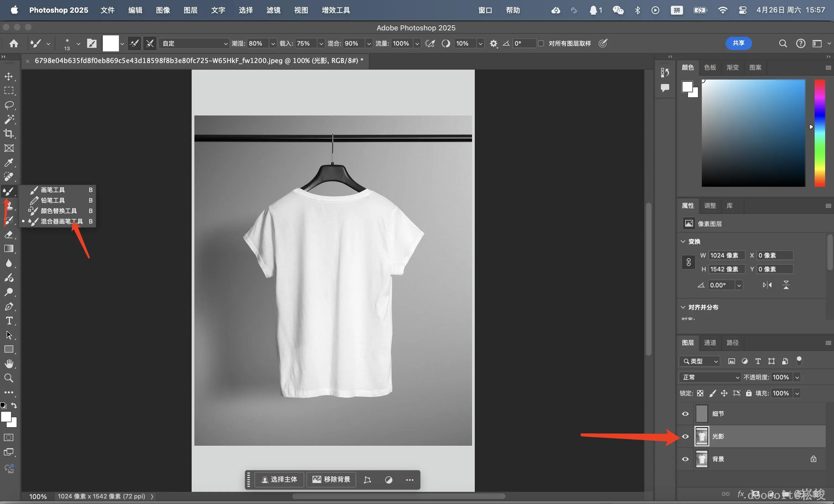Enable 对所有图层取样 checkbox
This screenshot has height=504, width=834.
[541, 43]
